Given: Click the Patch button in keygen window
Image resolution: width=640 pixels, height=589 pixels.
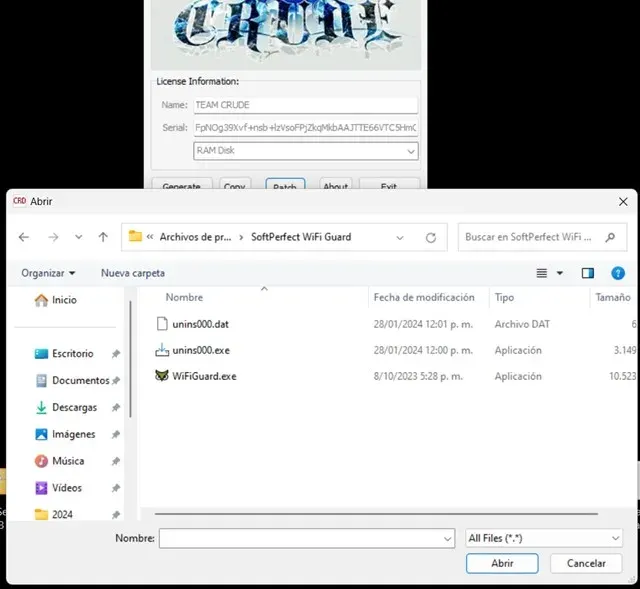Looking at the screenshot, I should pyautogui.click(x=285, y=184).
